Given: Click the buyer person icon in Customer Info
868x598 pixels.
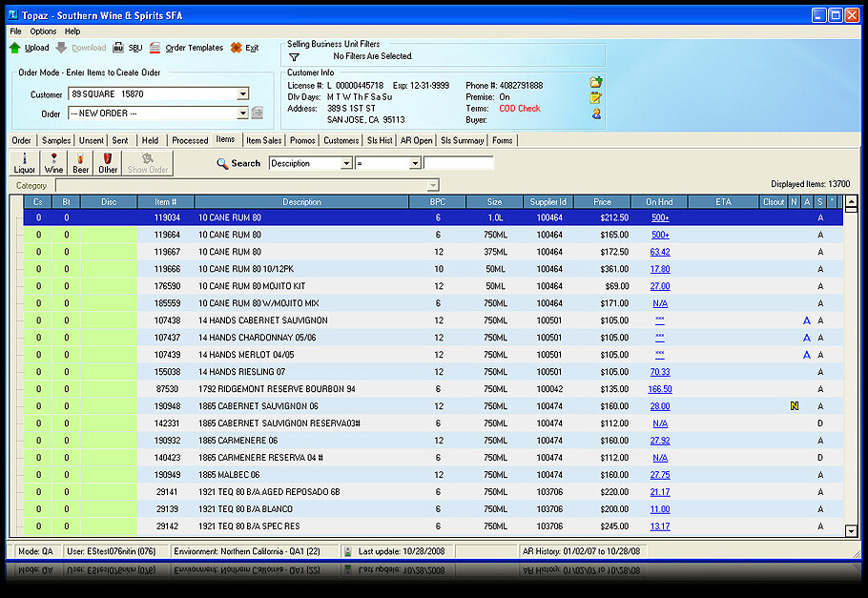Looking at the screenshot, I should [x=596, y=113].
